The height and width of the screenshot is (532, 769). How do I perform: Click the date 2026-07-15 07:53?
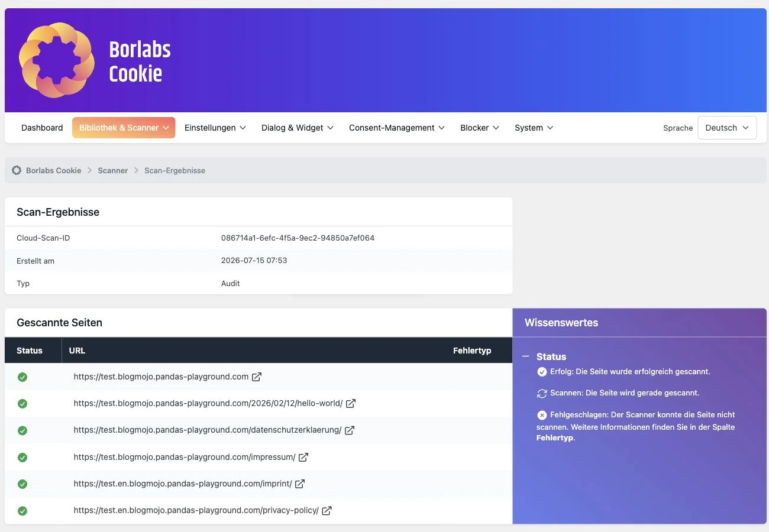254,260
